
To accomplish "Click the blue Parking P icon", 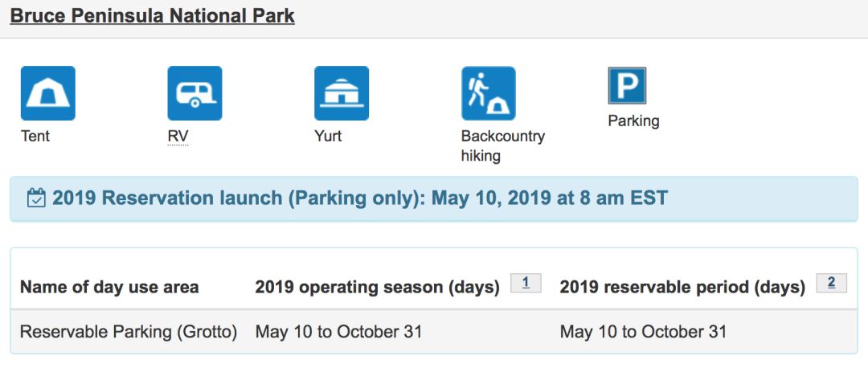I will tap(627, 85).
